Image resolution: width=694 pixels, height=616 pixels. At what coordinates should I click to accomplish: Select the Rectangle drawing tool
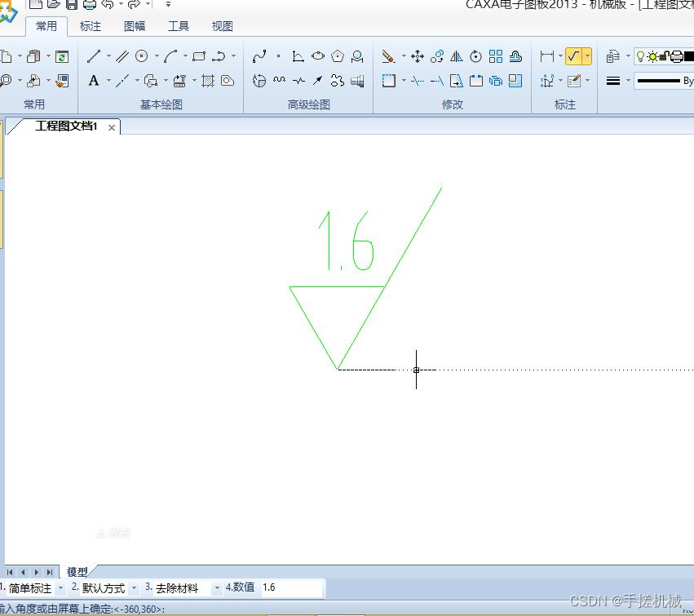(199, 56)
